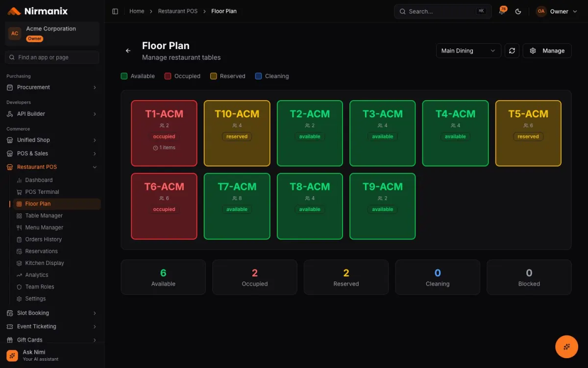Image resolution: width=588 pixels, height=368 pixels.
Task: Click the Table Manager grid icon
Action: click(x=20, y=216)
